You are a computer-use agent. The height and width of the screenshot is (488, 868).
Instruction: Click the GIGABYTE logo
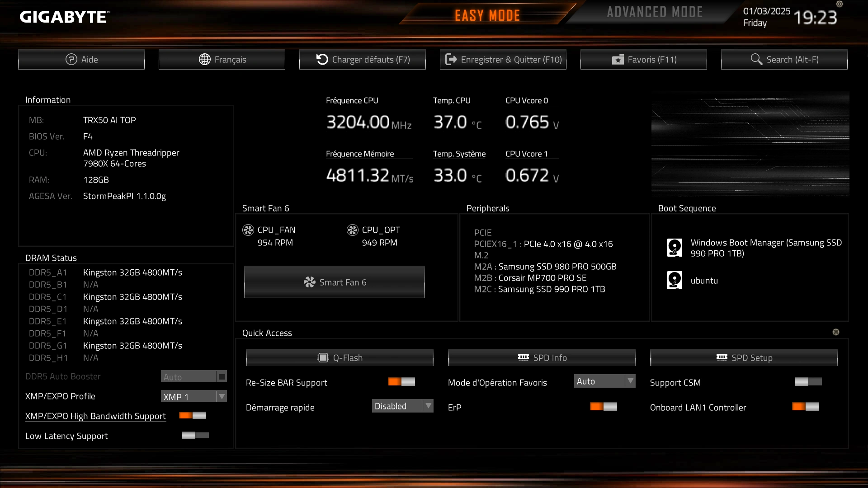click(x=65, y=17)
